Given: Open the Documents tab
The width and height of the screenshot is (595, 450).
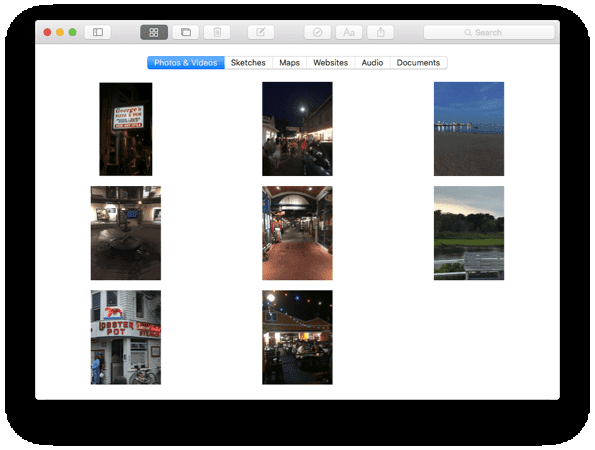Looking at the screenshot, I should pyautogui.click(x=419, y=63).
